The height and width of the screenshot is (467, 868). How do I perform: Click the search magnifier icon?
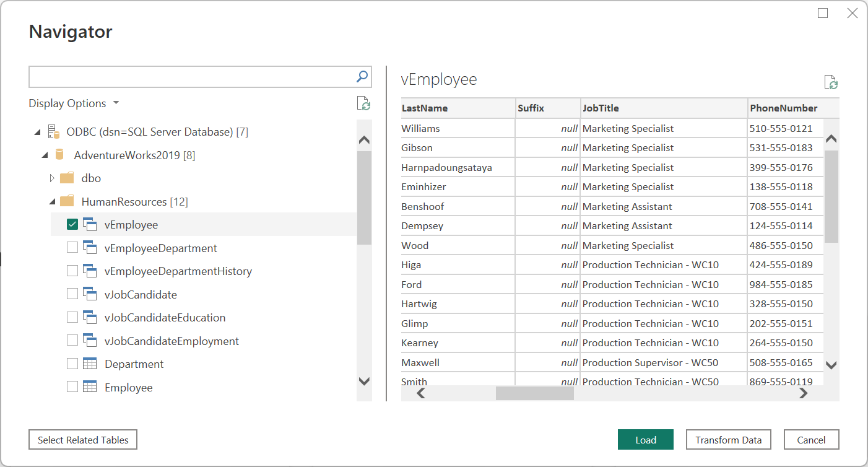pos(362,77)
